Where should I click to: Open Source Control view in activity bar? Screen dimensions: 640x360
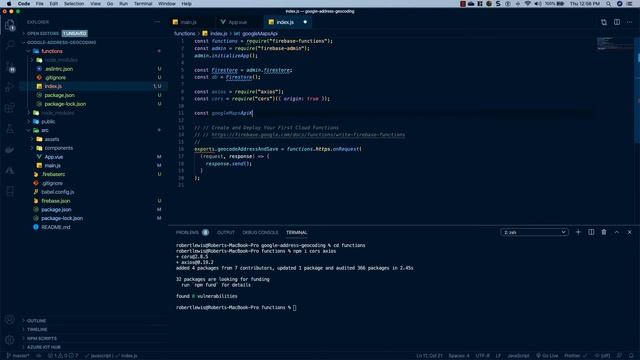pyautogui.click(x=10, y=66)
